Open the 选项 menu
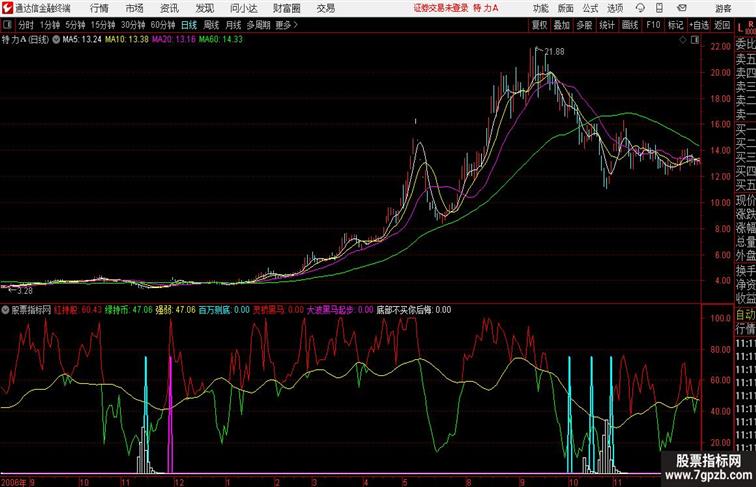 (x=615, y=8)
